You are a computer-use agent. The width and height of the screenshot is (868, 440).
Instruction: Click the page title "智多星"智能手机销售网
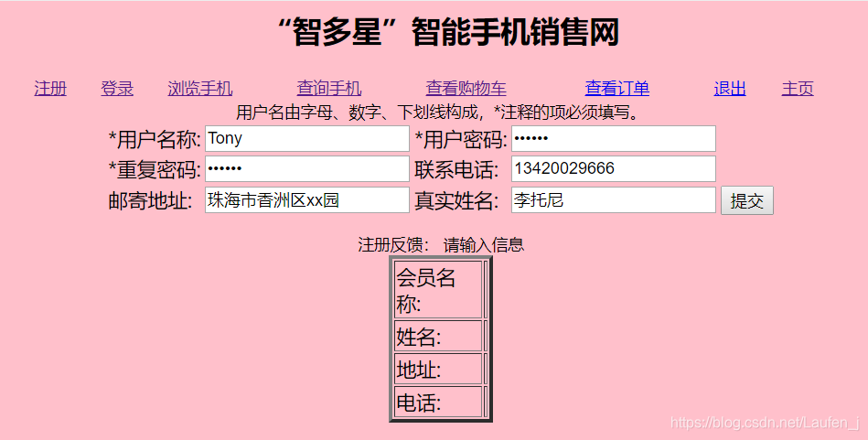tap(447, 31)
